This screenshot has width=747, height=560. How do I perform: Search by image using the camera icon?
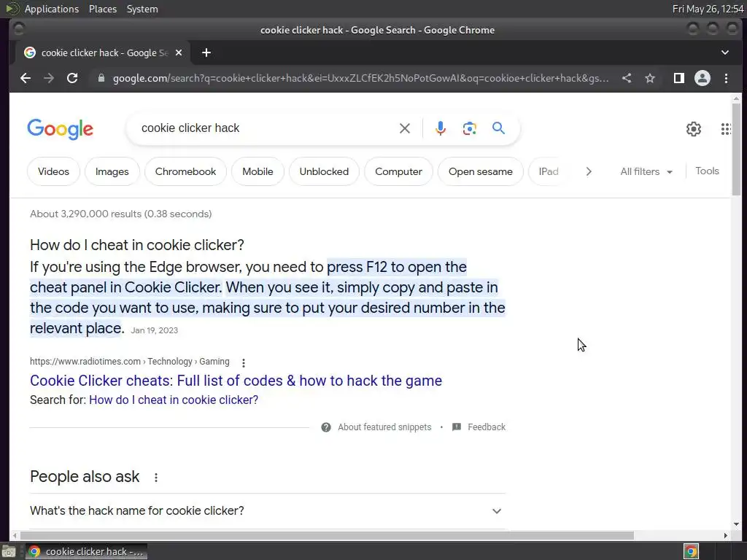[x=469, y=128]
